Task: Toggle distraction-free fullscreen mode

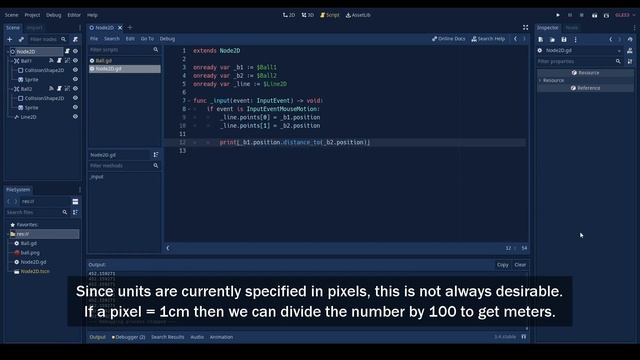Action: [x=525, y=27]
